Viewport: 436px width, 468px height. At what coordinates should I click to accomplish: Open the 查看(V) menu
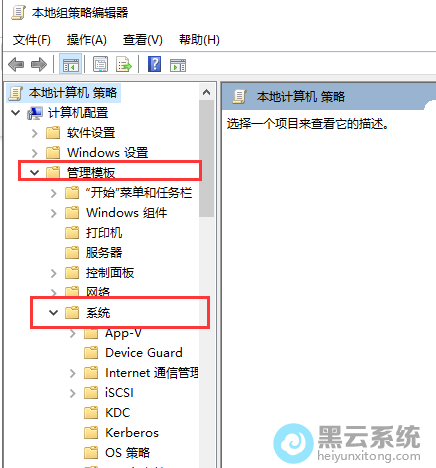143,40
